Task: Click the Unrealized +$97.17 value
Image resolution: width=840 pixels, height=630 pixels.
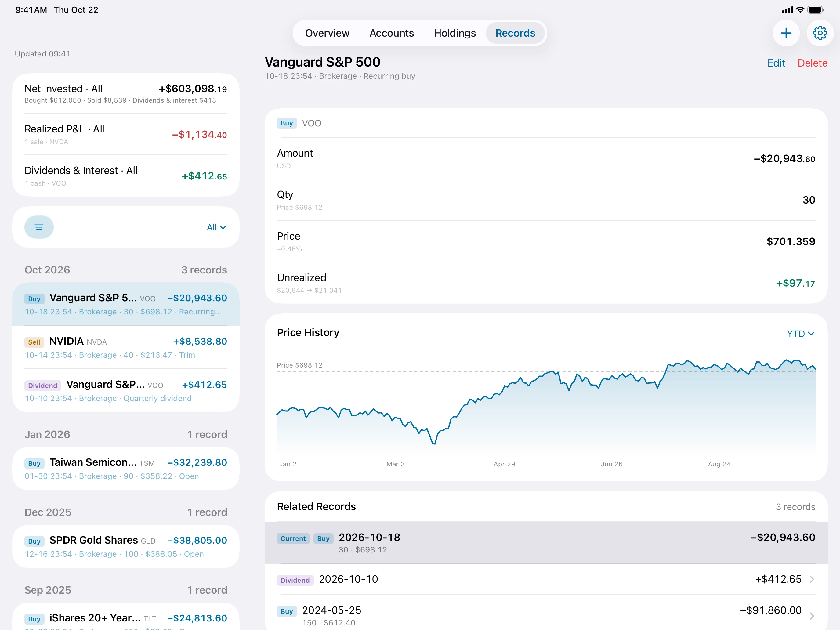Action: (795, 283)
